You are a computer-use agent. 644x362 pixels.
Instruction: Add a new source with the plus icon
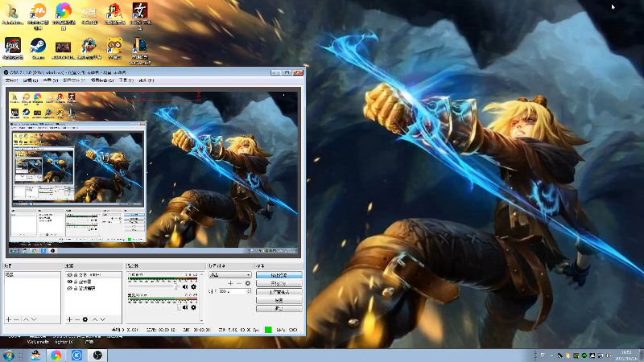(x=69, y=319)
